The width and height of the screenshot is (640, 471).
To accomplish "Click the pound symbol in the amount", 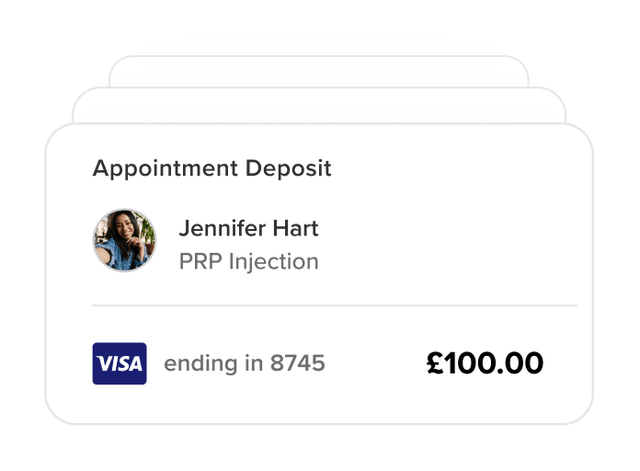I will point(434,363).
